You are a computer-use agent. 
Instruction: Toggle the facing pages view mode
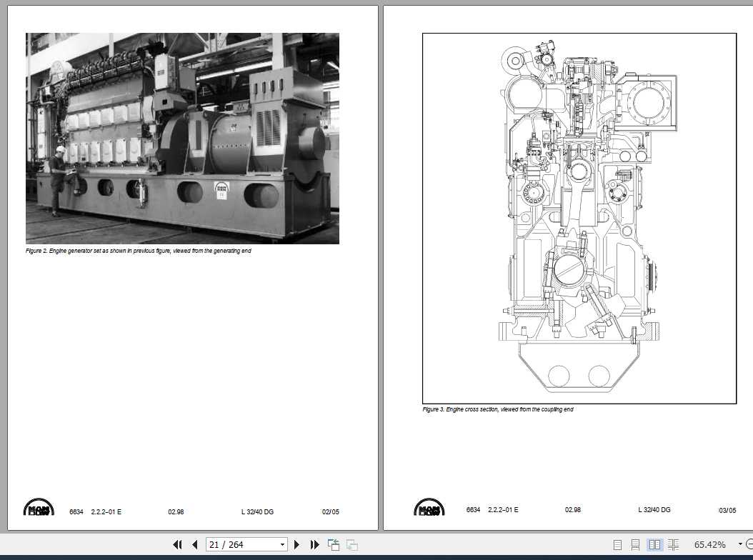tap(654, 544)
